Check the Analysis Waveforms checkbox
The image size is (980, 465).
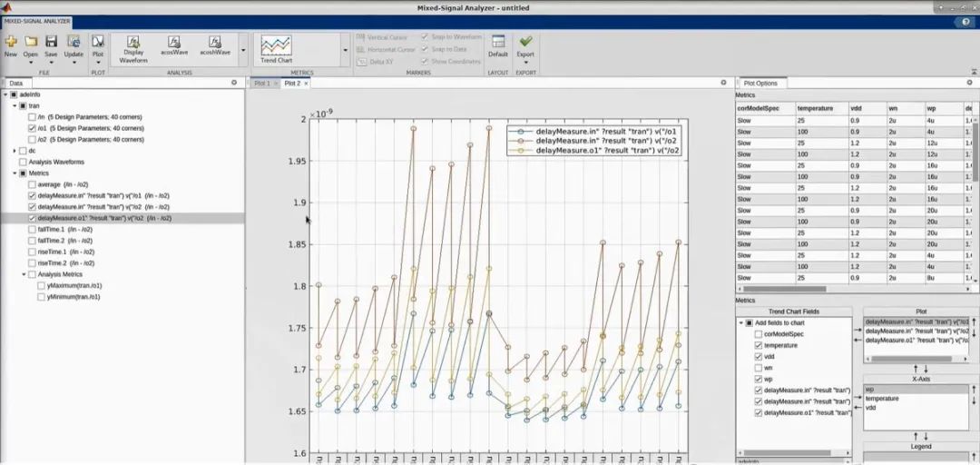23,162
